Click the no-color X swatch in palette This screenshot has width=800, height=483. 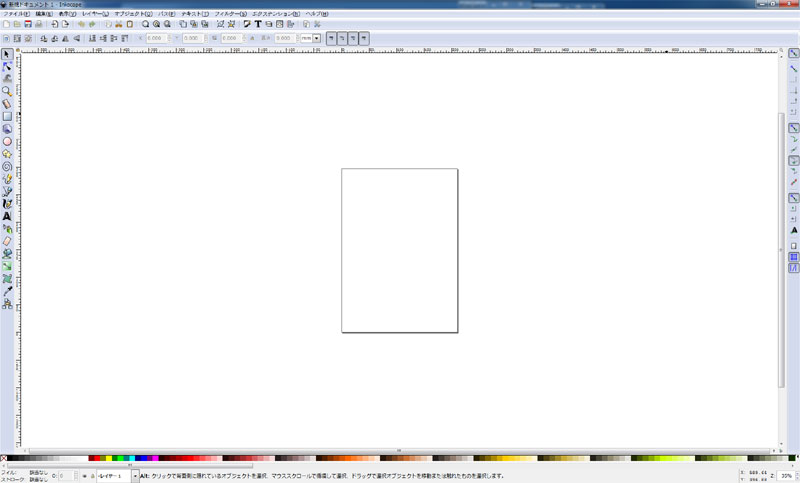pyautogui.click(x=4, y=459)
